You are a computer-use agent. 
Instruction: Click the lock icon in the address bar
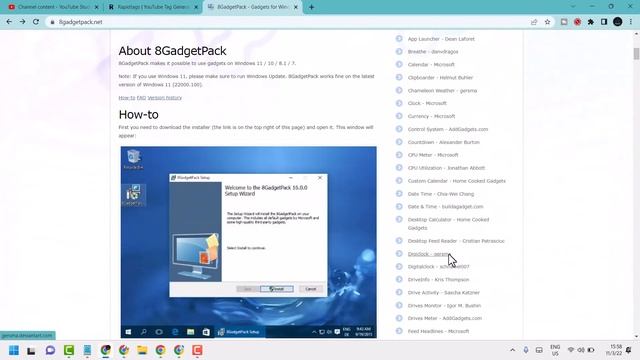pyautogui.click(x=52, y=22)
